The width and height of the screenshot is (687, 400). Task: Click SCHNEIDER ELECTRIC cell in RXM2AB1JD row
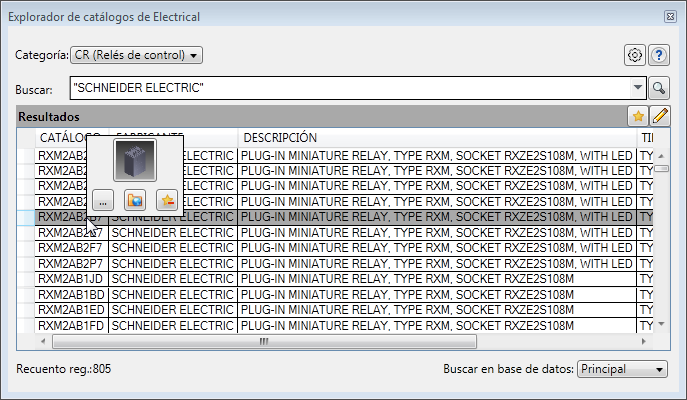(173, 279)
